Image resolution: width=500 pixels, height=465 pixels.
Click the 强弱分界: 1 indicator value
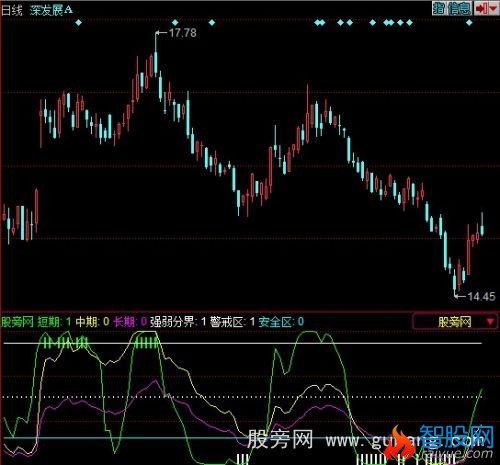coord(178,322)
